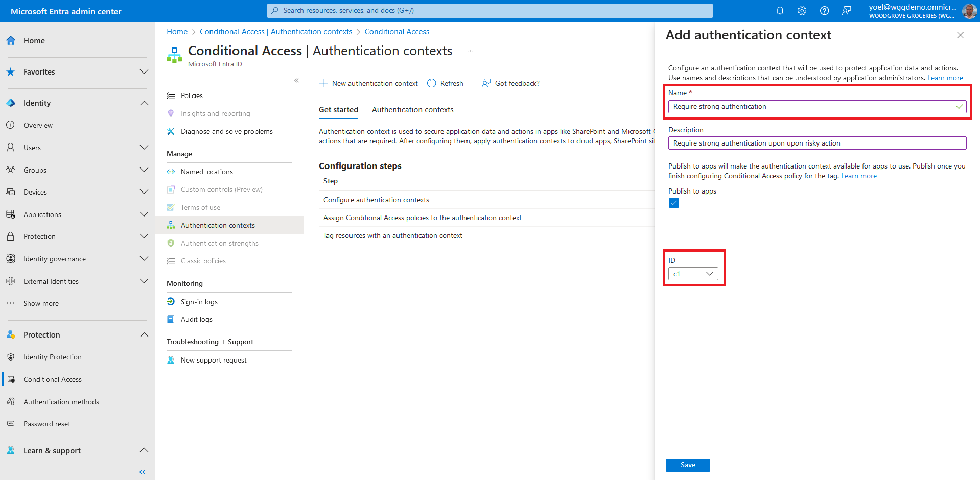Open Sign-in logs under Monitoring
Screen dimensions: 980x480
point(199,302)
